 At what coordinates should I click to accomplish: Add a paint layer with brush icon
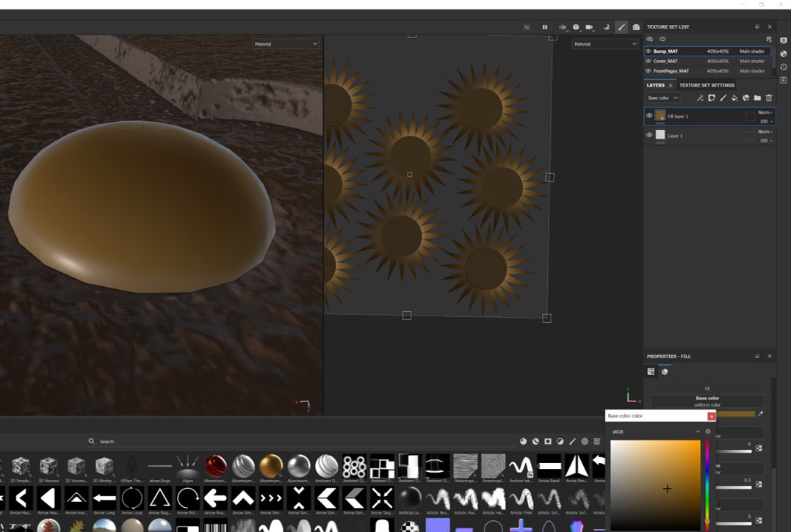723,98
